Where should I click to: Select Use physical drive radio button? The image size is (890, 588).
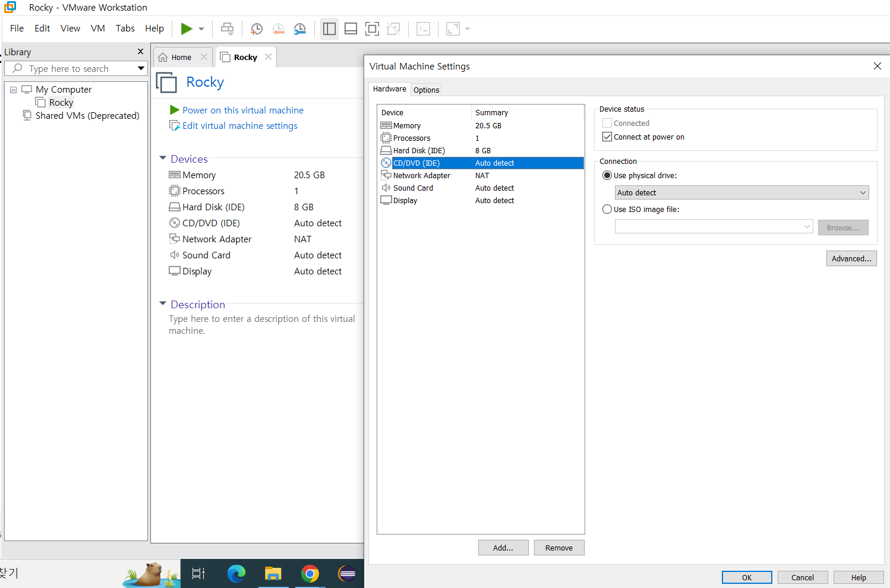[x=607, y=175]
